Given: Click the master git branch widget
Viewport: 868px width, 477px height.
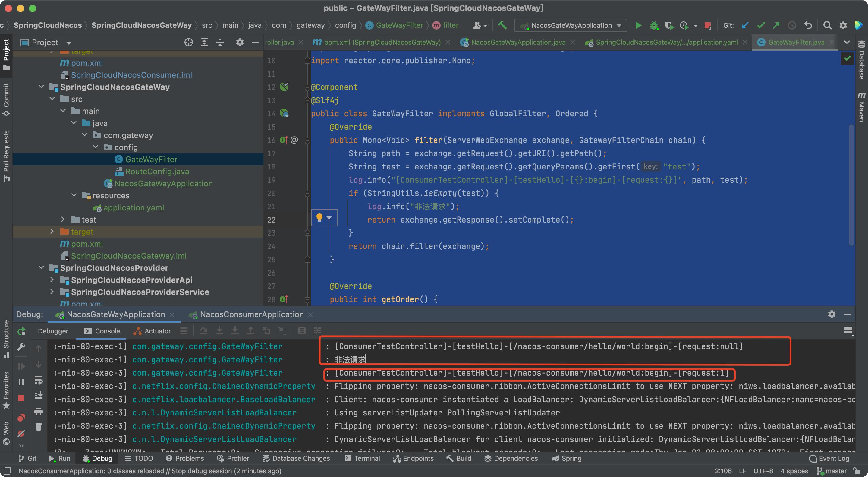Looking at the screenshot, I should point(832,471).
